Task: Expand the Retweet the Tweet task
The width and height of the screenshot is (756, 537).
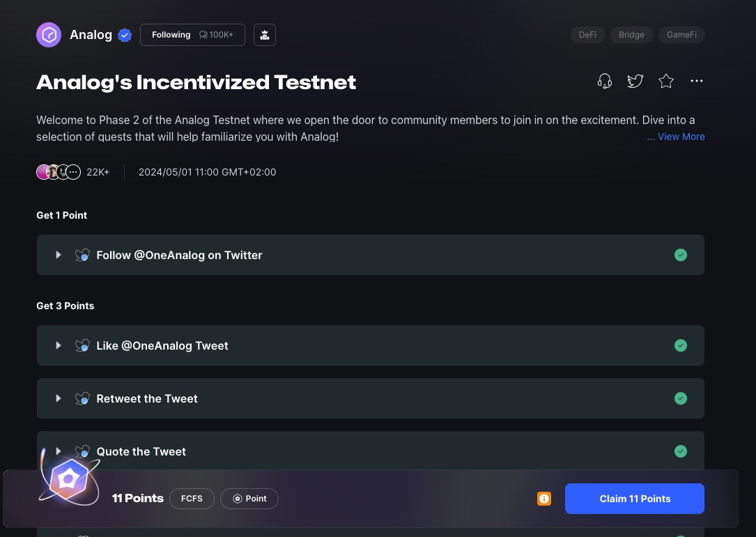Action: (x=59, y=398)
